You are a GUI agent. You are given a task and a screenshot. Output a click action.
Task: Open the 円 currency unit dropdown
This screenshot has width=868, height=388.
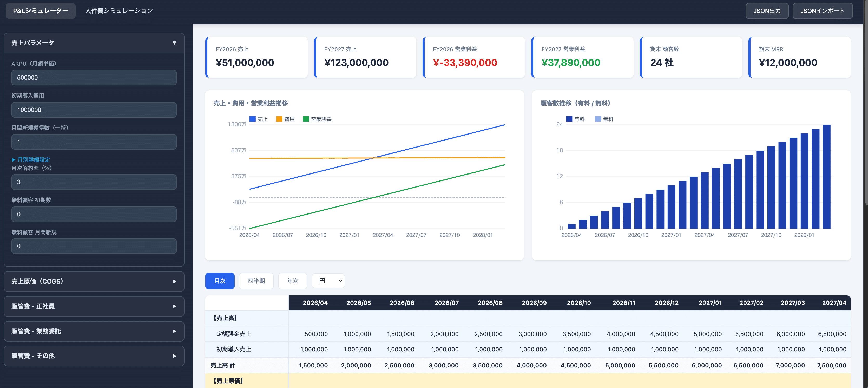tap(328, 280)
